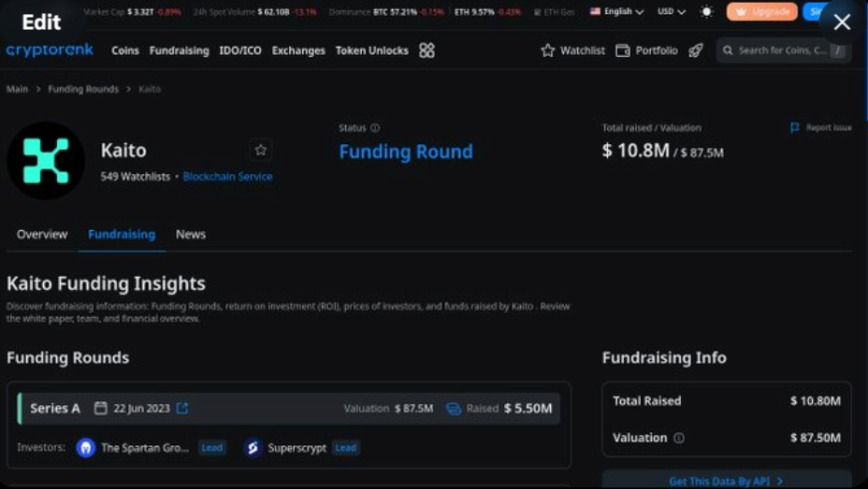Screen dimensions: 868x489
Task: Click Get This Data By API
Action: (726, 481)
